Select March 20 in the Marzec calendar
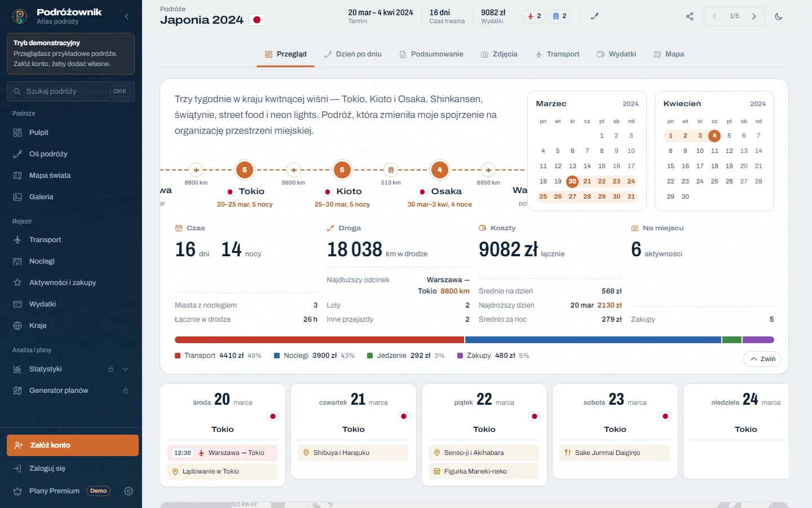 tap(572, 181)
